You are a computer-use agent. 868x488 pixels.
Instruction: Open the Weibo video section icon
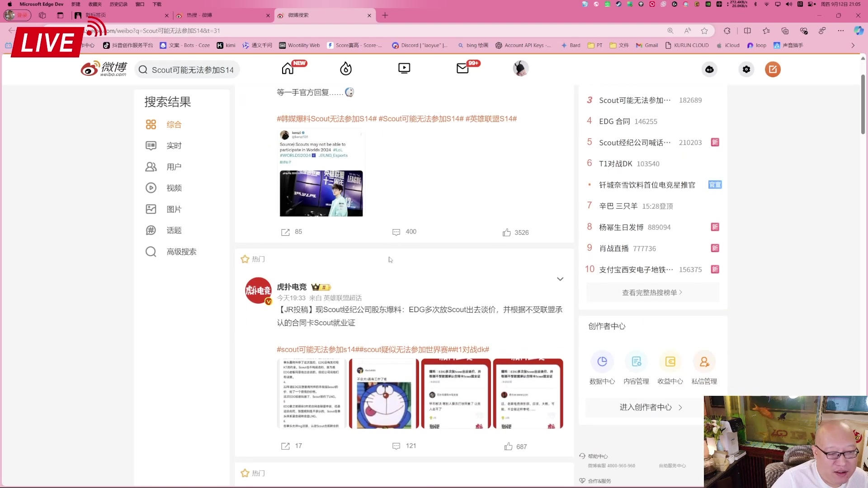[x=404, y=68]
